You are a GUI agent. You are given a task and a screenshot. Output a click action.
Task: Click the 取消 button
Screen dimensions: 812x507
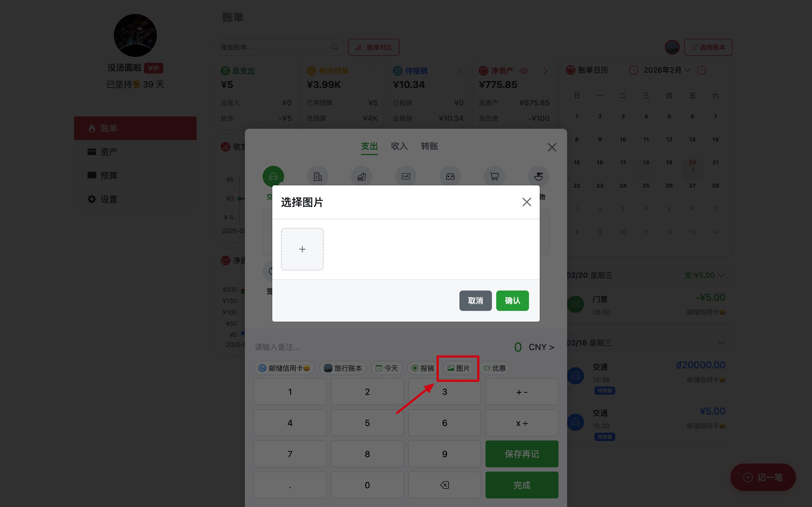[476, 300]
